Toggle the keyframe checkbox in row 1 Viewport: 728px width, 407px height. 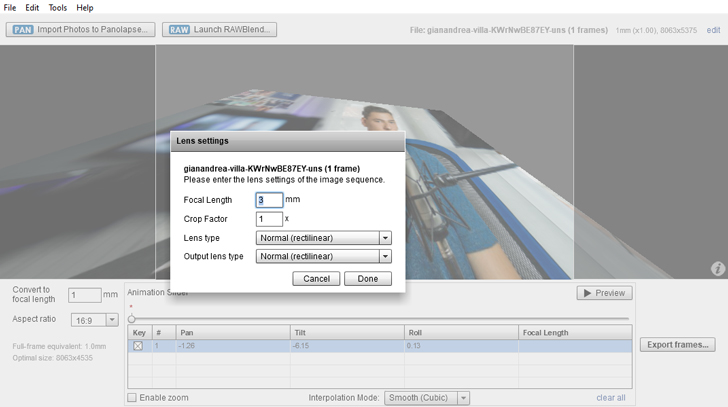click(138, 346)
